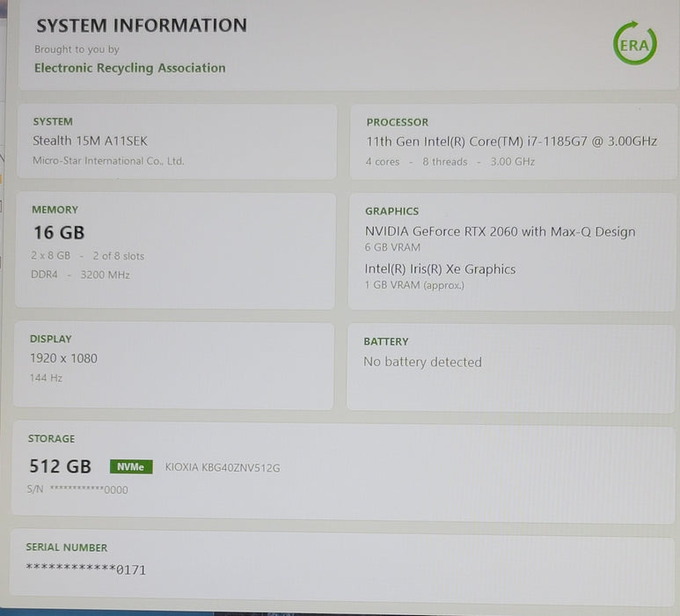Click the KIOXIA KBG40ZNV512G drive model

click(223, 467)
